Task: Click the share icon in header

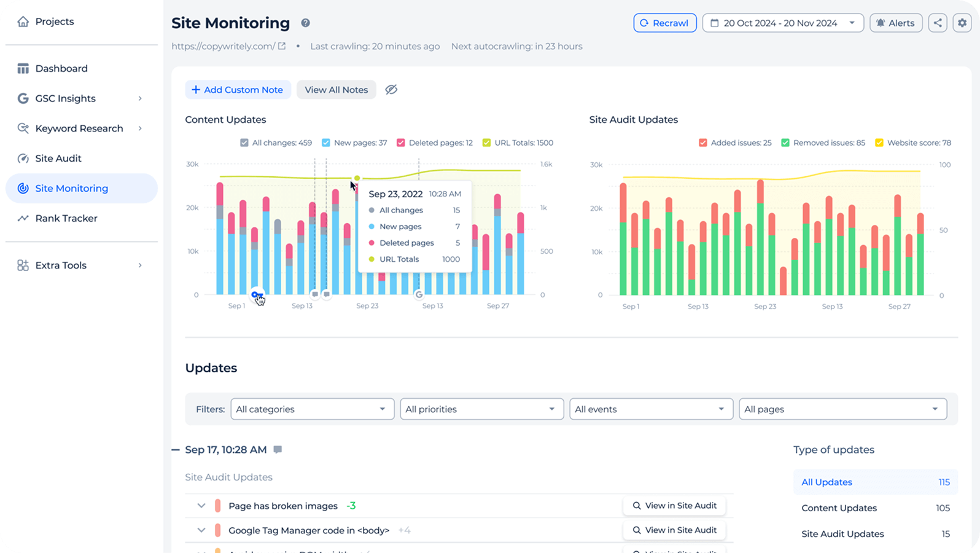Action: [938, 23]
